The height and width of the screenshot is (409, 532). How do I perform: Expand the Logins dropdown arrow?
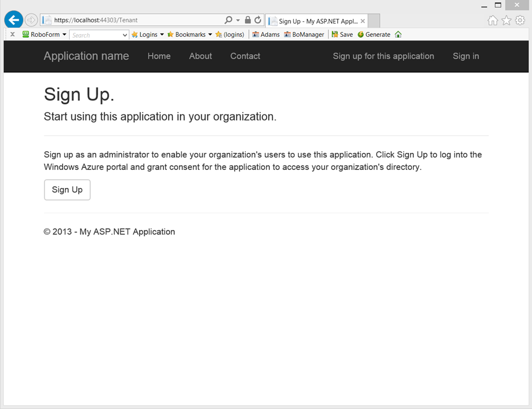[162, 34]
